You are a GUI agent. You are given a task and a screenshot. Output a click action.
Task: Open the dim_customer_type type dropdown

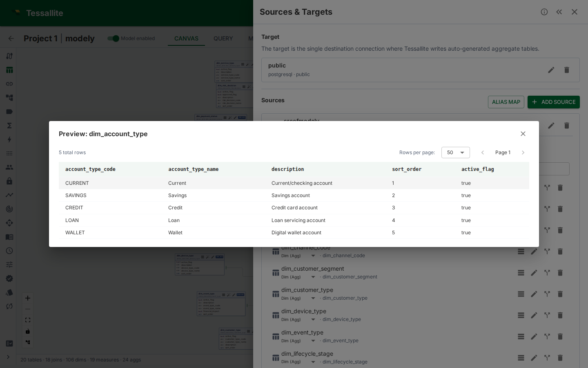pos(298,298)
